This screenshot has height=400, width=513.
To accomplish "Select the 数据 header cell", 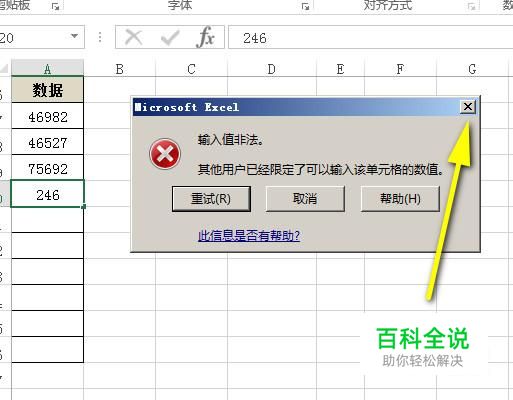I will coord(47,90).
